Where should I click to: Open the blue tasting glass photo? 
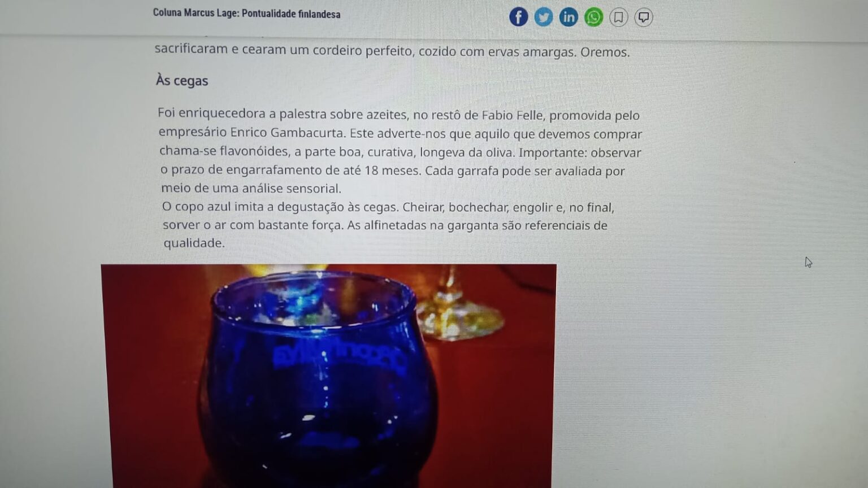tap(328, 376)
